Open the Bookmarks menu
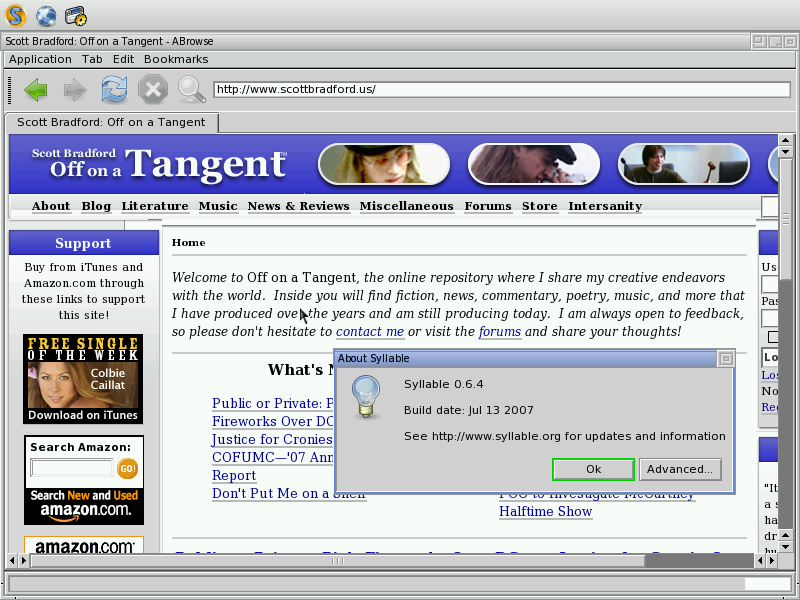800x600 pixels. [176, 59]
